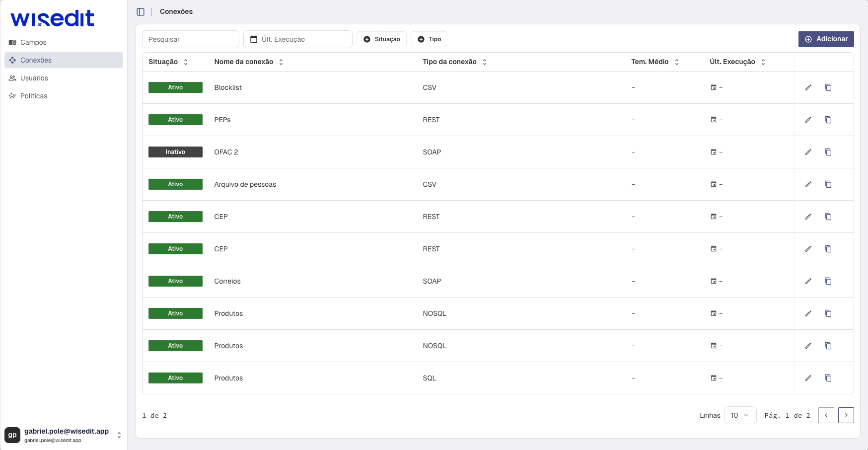The width and height of the screenshot is (868, 450).
Task: Edit the OFAC 2 connection
Action: coord(808,152)
